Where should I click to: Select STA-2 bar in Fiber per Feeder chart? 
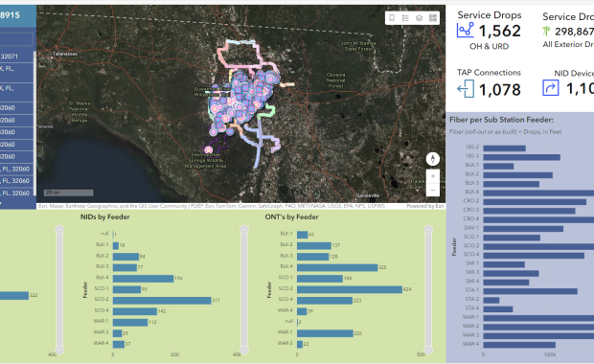[x=491, y=301]
